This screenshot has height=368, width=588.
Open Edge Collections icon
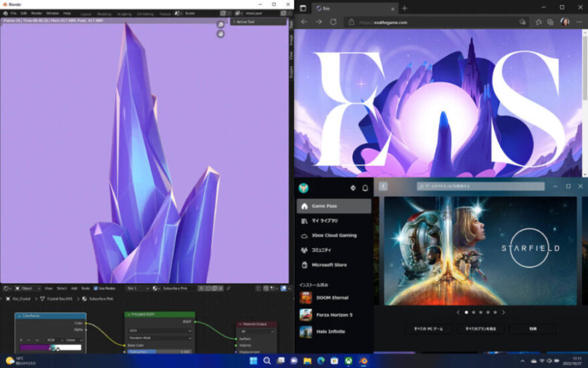550,22
